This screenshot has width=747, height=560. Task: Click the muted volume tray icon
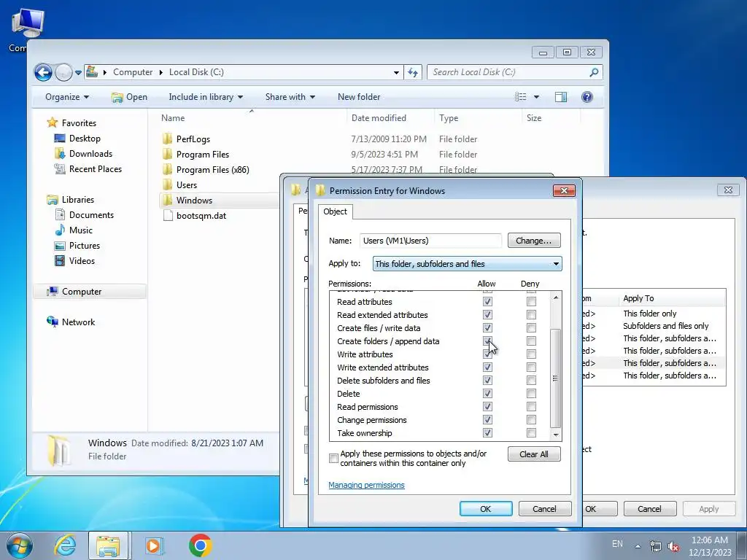coord(673,547)
